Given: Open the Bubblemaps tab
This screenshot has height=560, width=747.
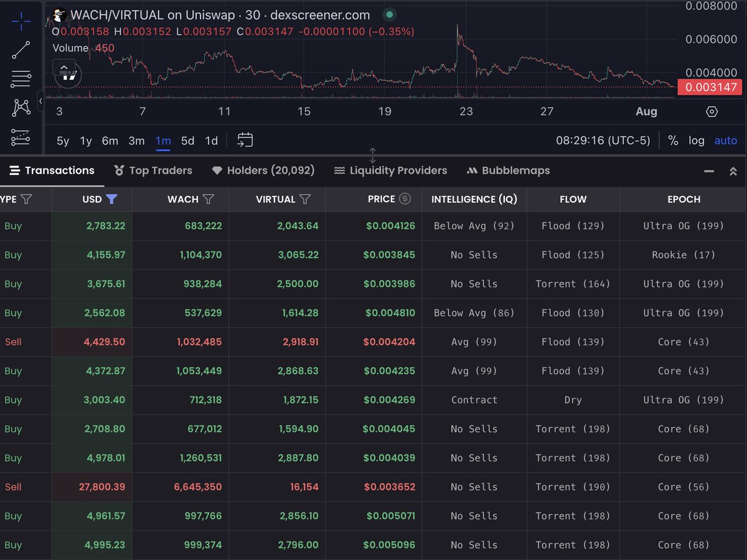Looking at the screenshot, I should coord(508,170).
